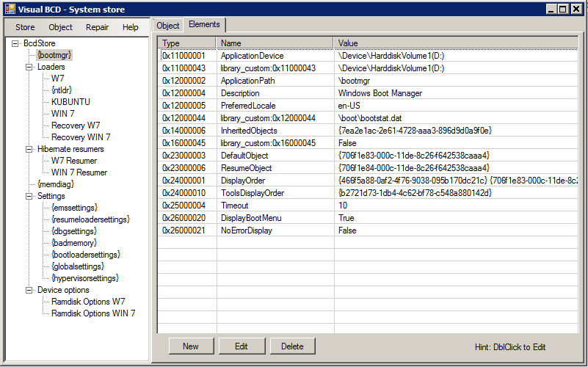Select Recovery WIN 7 loader

tap(81, 137)
